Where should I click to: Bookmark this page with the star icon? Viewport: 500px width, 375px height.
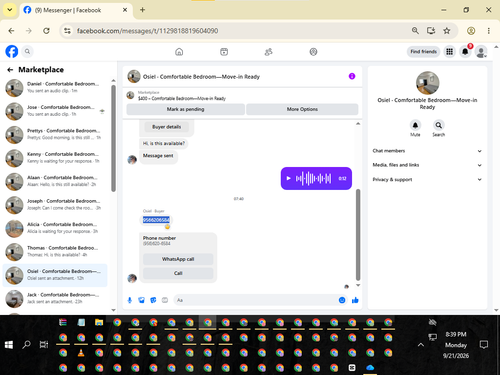point(447,31)
